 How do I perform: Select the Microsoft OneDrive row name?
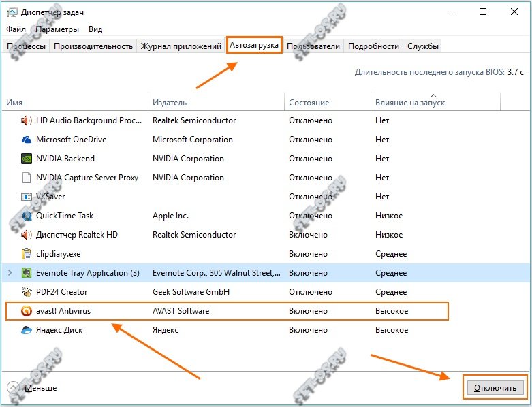(72, 140)
